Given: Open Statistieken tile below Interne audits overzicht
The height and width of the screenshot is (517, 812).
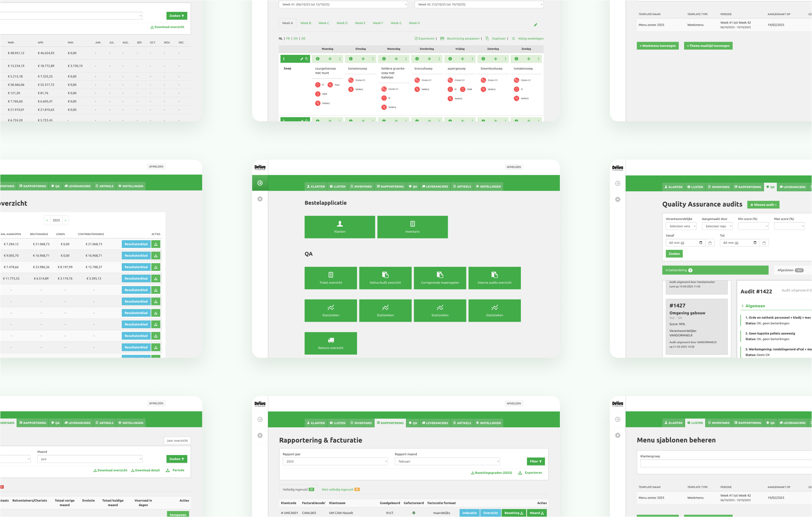Looking at the screenshot, I should [495, 311].
